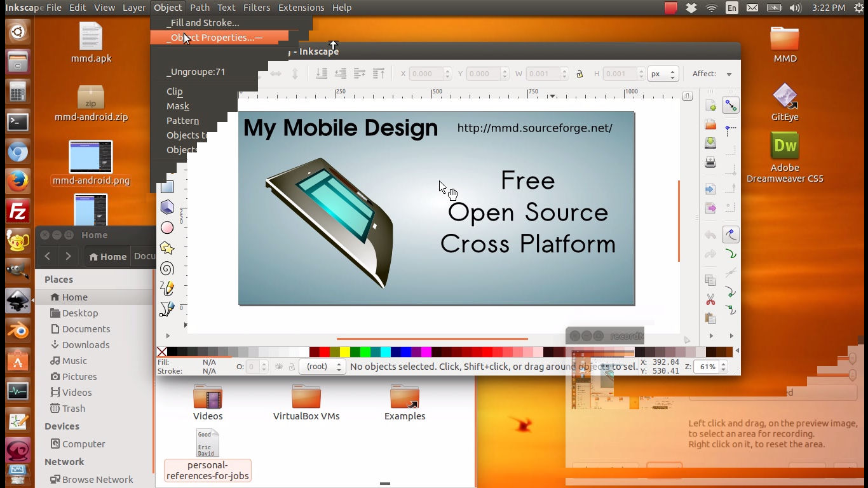This screenshot has height=488, width=868.
Task: Select the 3D box tool
Action: (x=167, y=207)
